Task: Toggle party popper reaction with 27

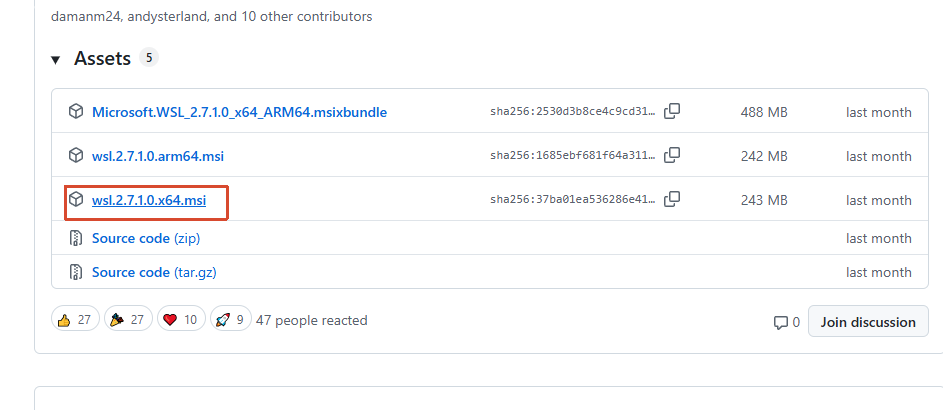Action: click(127, 320)
